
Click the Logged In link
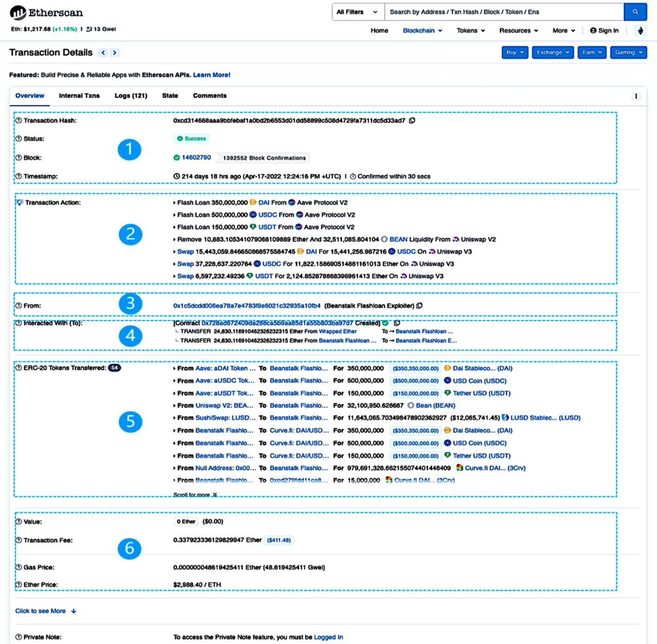coord(328,637)
